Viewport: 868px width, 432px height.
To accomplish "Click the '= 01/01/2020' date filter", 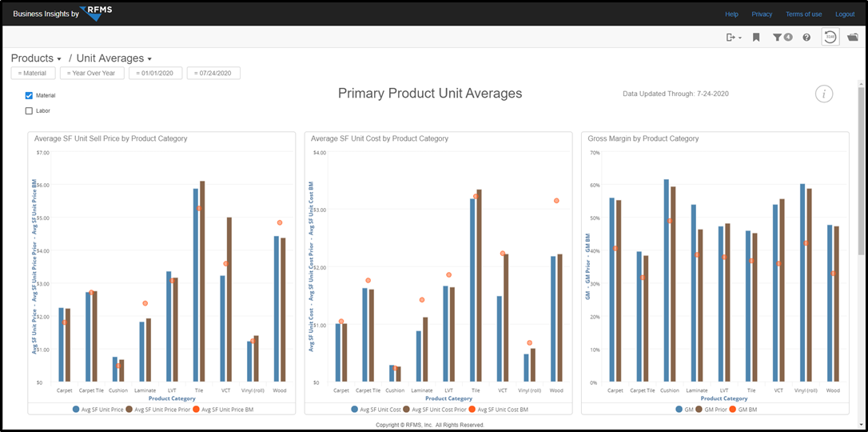I will 156,73.
